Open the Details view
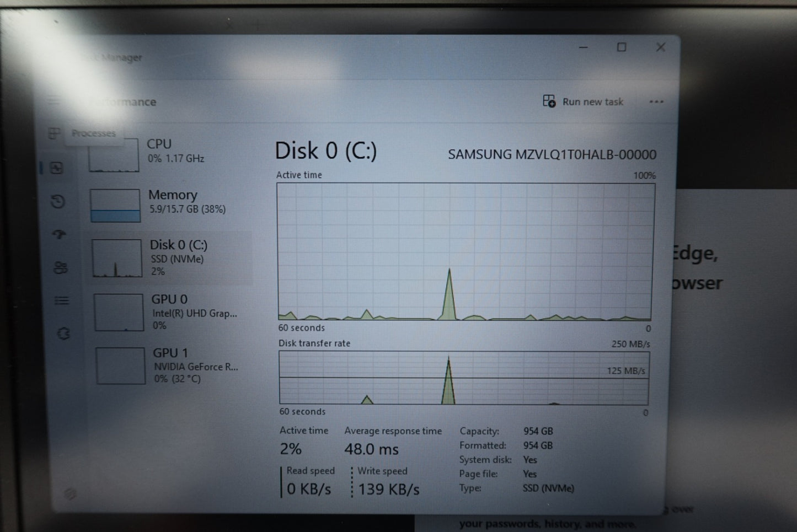 pos(61,300)
